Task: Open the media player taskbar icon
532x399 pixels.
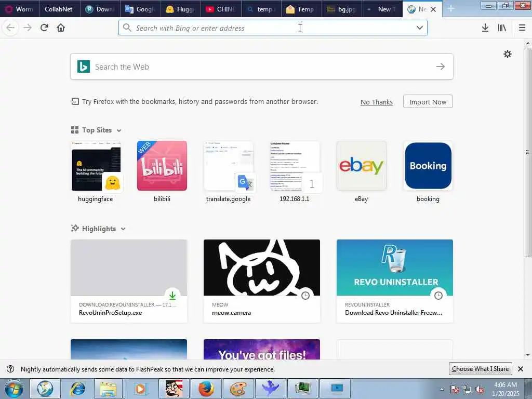Action: tap(140, 389)
